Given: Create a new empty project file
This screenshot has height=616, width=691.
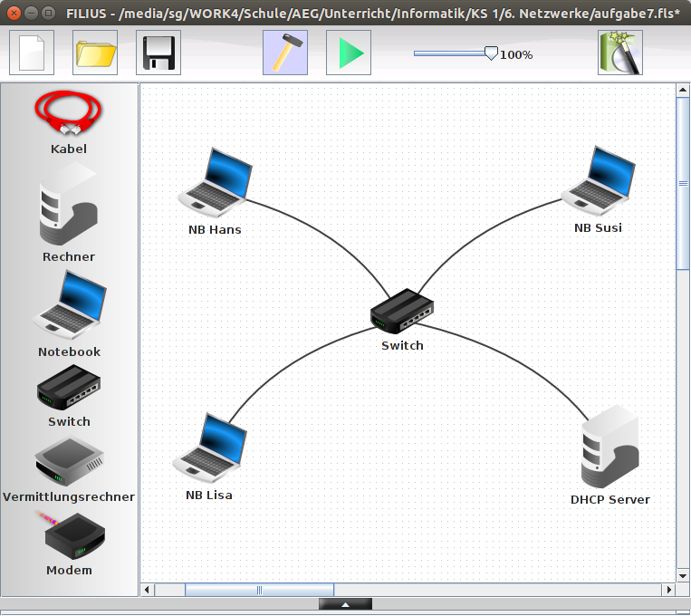Looking at the screenshot, I should [x=32, y=53].
